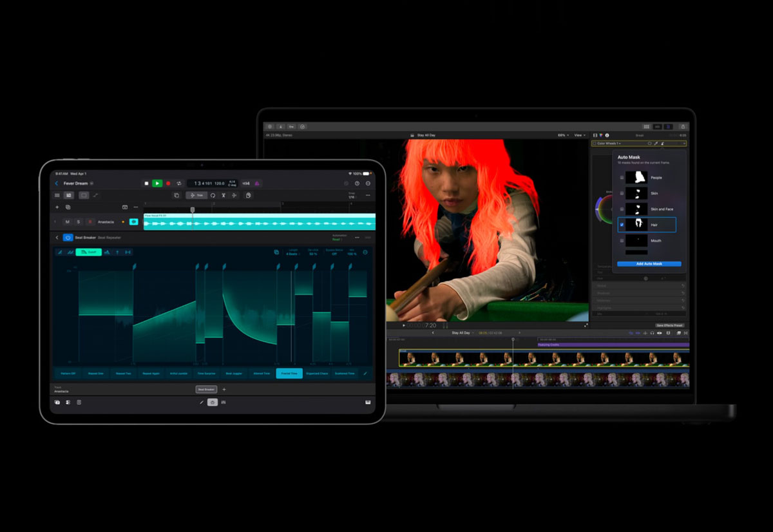Click the Add Auto Mask button
Viewport: 773px width, 532px height.
click(x=649, y=264)
